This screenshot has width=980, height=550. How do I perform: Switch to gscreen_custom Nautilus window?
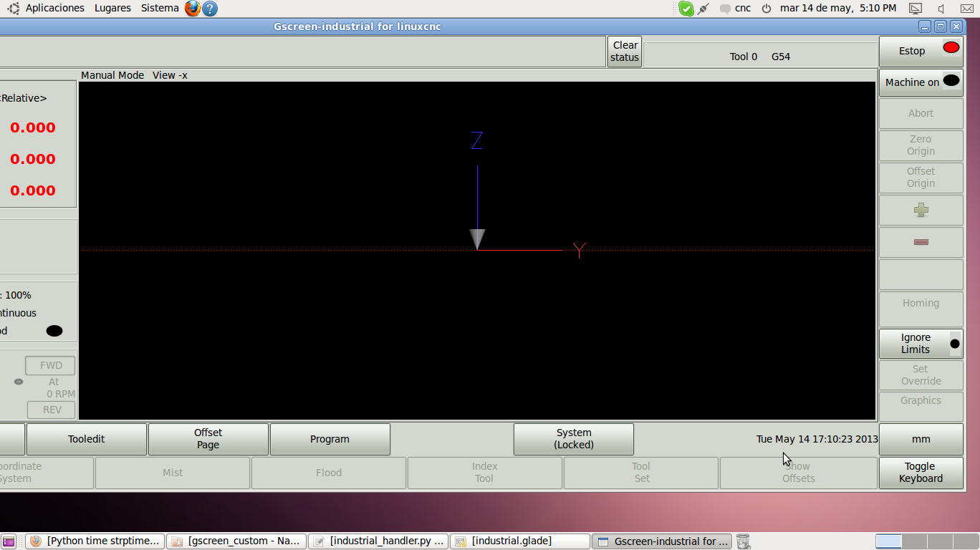point(236,541)
